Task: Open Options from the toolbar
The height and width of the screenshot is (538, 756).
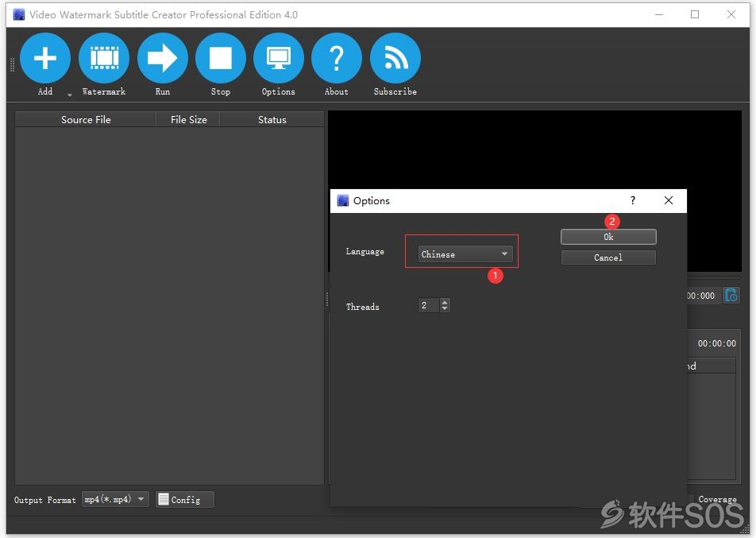Action: coord(278,58)
